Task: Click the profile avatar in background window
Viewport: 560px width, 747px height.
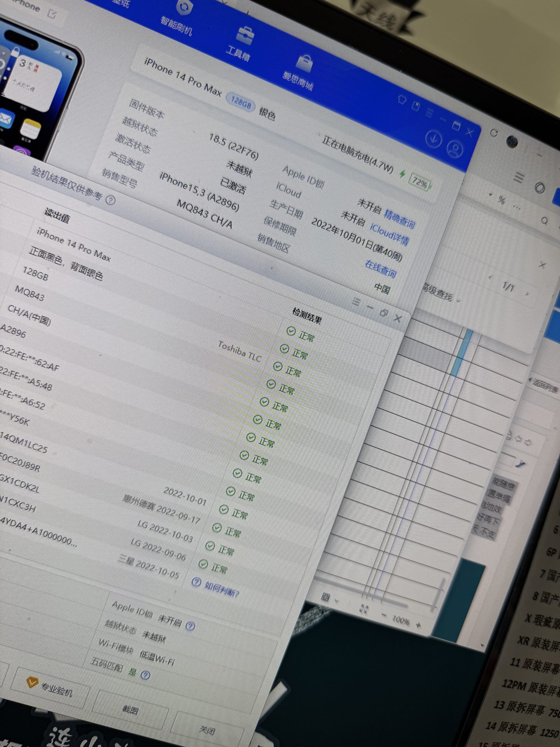Action: 513,142
